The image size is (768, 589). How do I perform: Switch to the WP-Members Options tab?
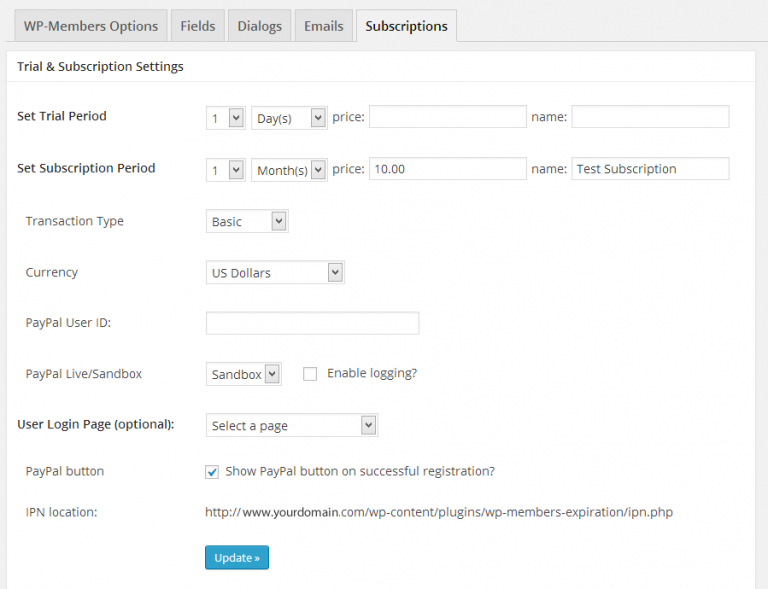[91, 26]
